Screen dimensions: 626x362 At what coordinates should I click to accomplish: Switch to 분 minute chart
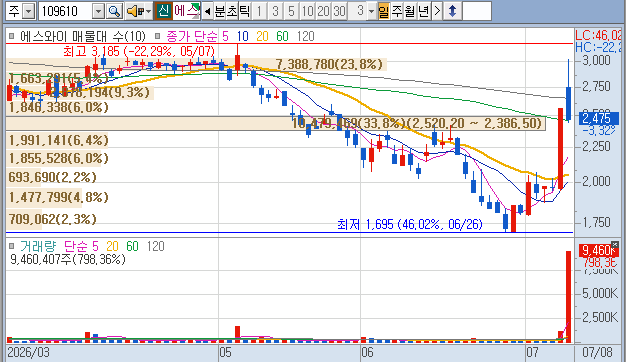(220, 11)
